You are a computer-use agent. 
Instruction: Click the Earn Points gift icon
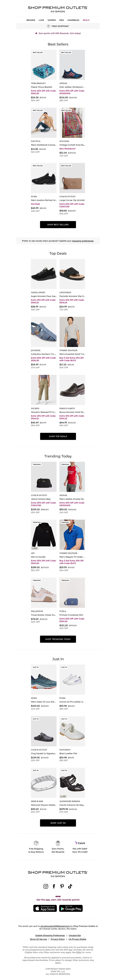[58, 843]
